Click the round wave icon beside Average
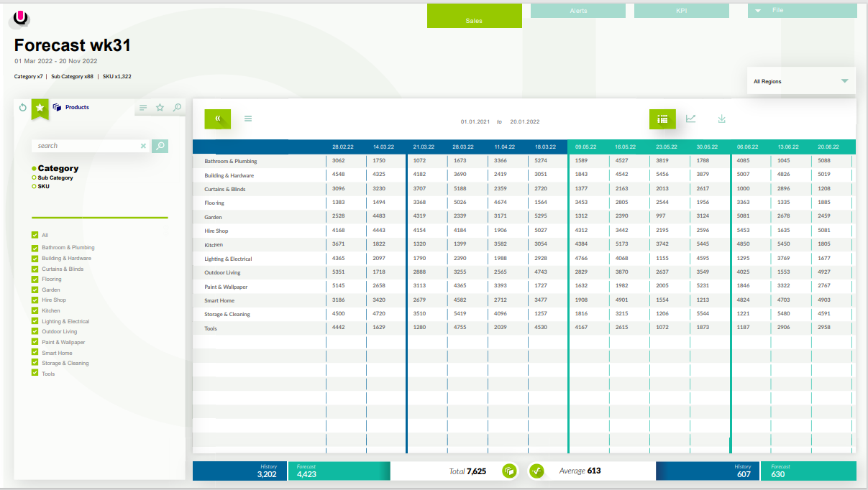This screenshot has width=868, height=490. [x=536, y=471]
